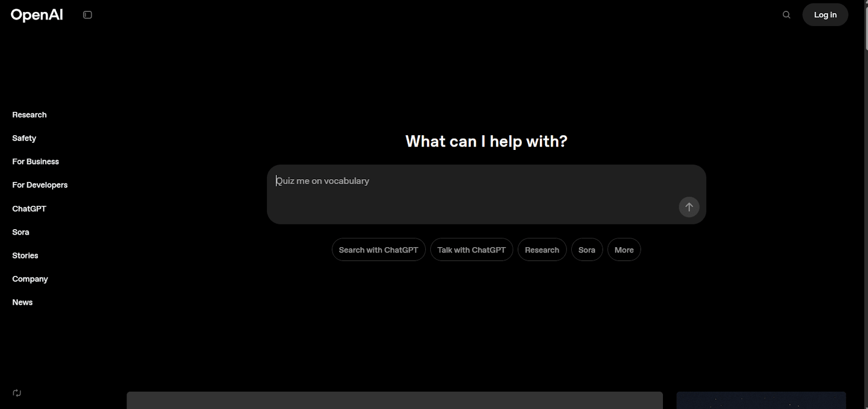
Task: Open the For Business menu item
Action: 36,161
